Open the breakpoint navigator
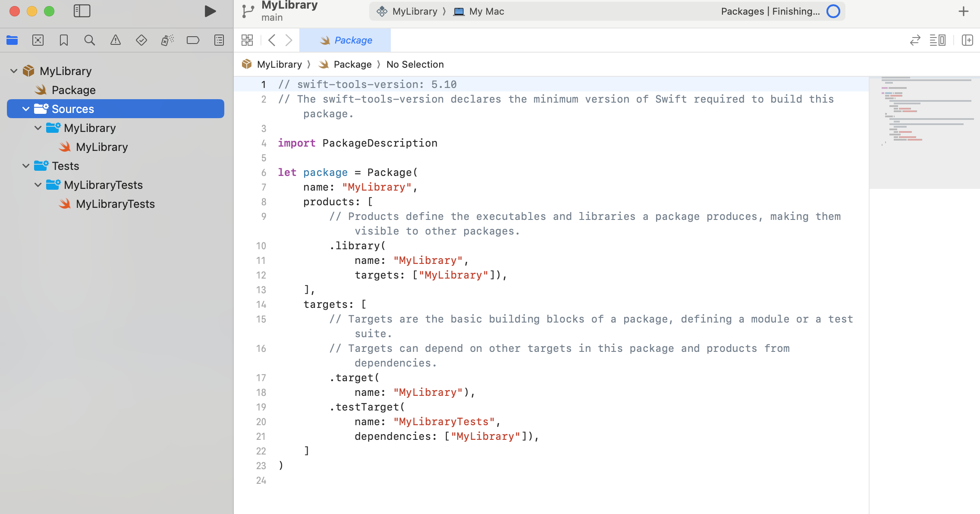Viewport: 980px width, 514px height. tap(193, 40)
